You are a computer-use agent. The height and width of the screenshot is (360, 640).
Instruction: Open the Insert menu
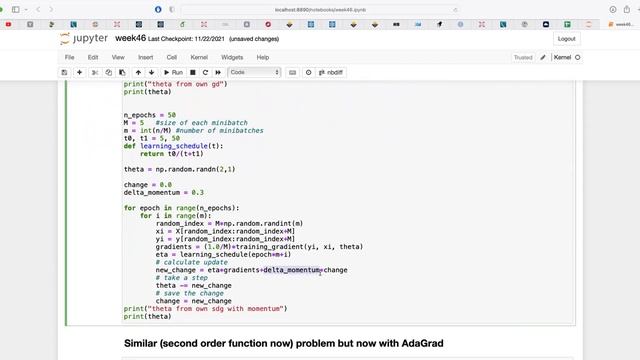[146, 58]
